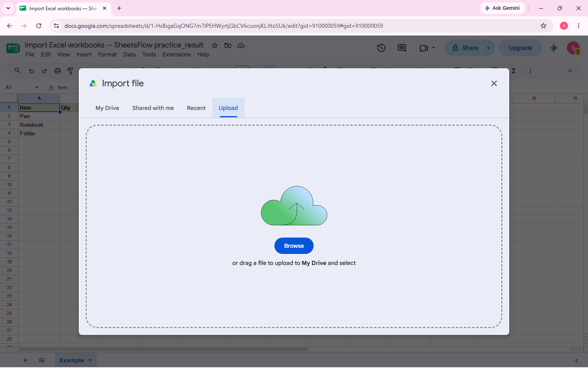Open the Format menu
This screenshot has height=368, width=588.
[x=107, y=54]
